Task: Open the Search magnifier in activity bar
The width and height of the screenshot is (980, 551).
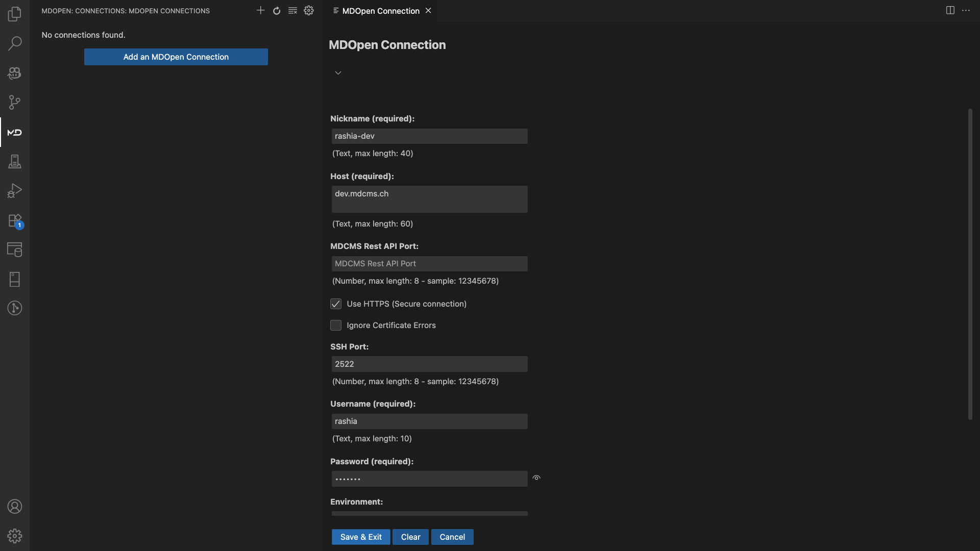Action: [x=14, y=43]
